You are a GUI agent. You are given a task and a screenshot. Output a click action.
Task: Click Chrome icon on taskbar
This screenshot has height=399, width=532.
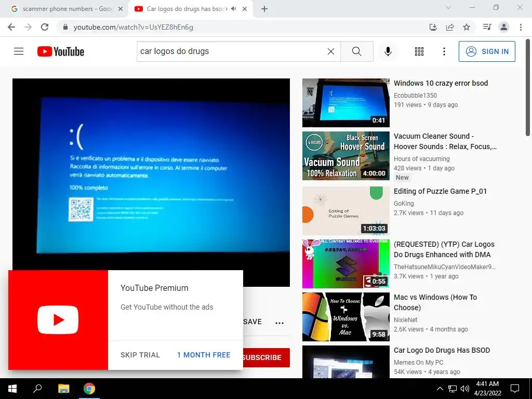[89, 389]
